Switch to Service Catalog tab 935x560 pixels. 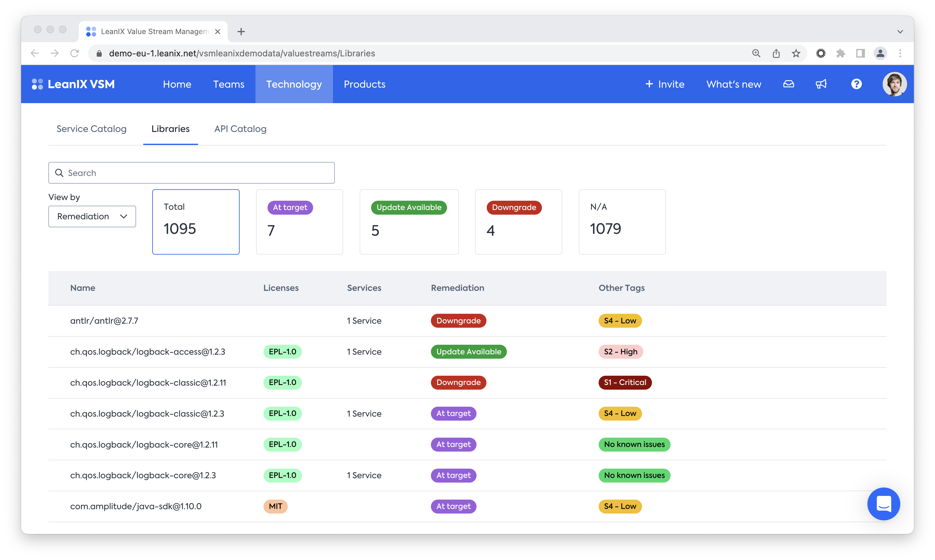pos(91,129)
